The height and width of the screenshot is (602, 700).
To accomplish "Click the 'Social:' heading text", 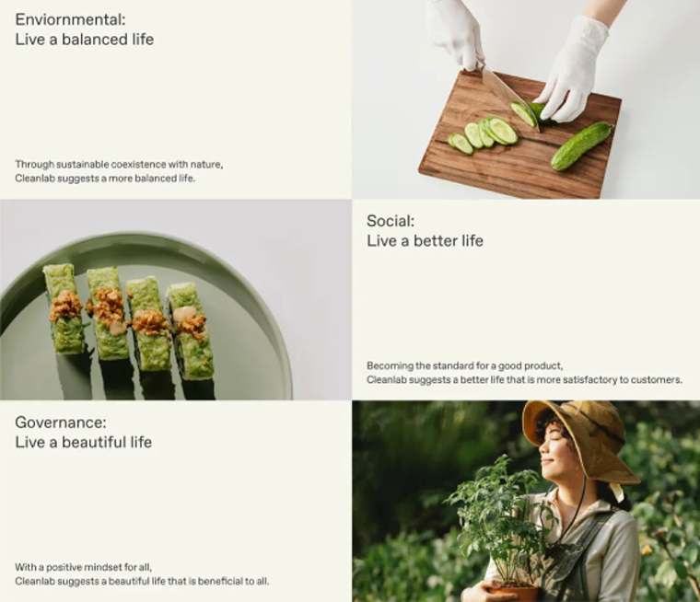I will (391, 221).
